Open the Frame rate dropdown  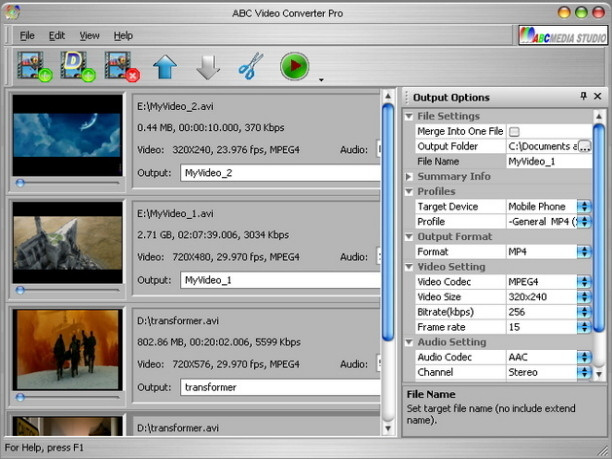coord(584,327)
